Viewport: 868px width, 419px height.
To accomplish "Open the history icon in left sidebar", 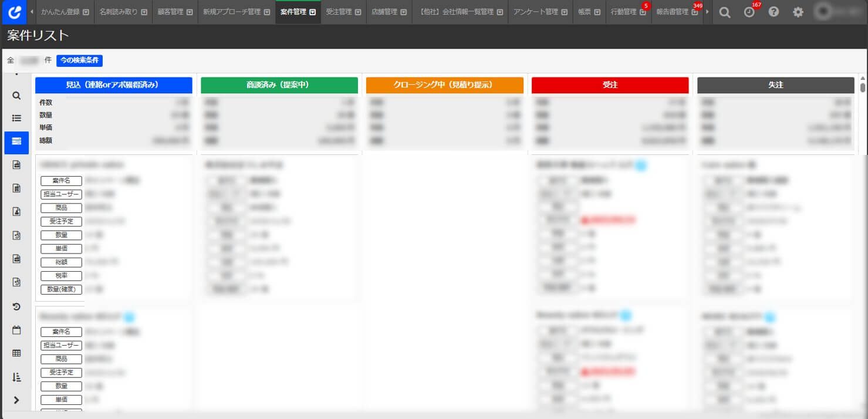I will (x=16, y=306).
